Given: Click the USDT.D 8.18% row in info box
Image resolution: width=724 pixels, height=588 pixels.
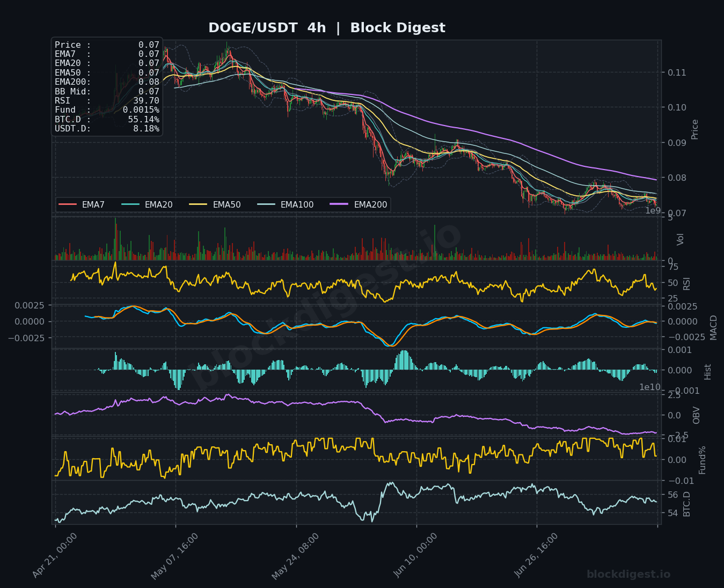Looking at the screenshot, I should click(107, 129).
